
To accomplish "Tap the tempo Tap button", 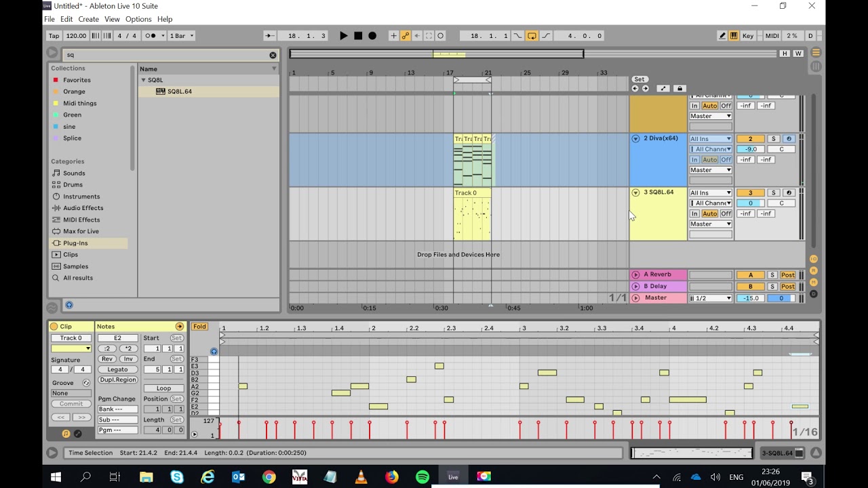I will coord(54,36).
